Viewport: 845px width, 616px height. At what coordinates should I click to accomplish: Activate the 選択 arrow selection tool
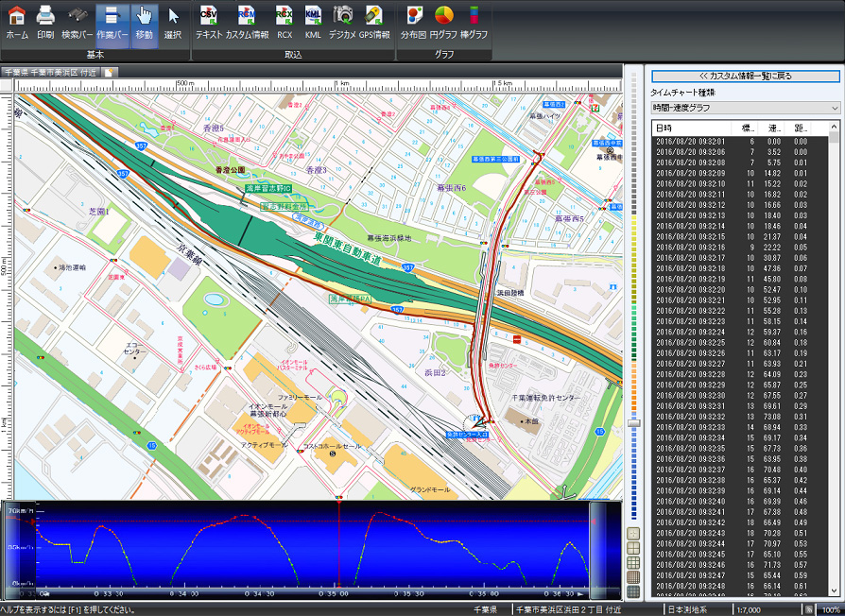point(172,24)
